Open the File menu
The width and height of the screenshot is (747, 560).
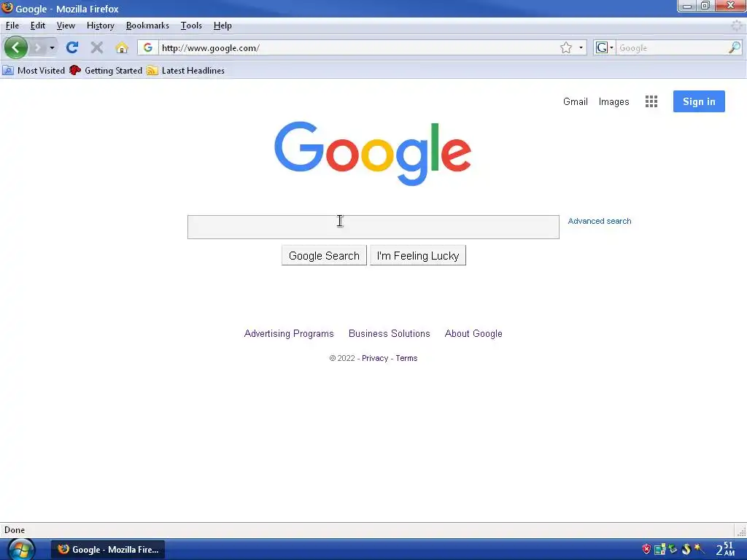[12, 26]
